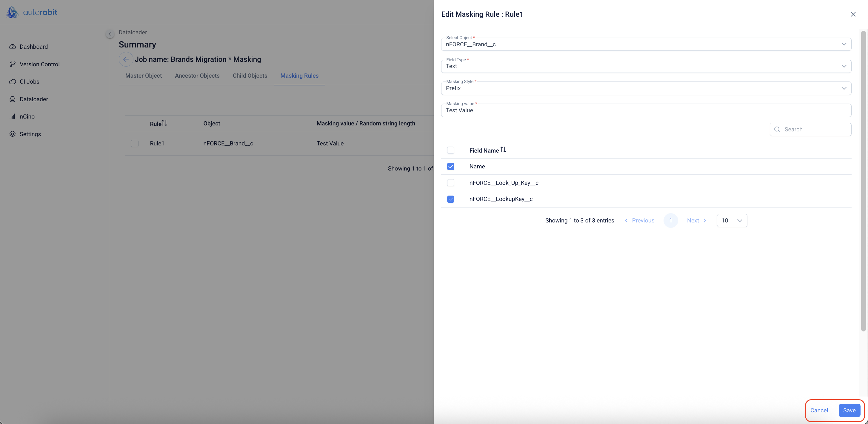Open the Ancestor Objects tab
868x424 pixels.
[x=197, y=76]
